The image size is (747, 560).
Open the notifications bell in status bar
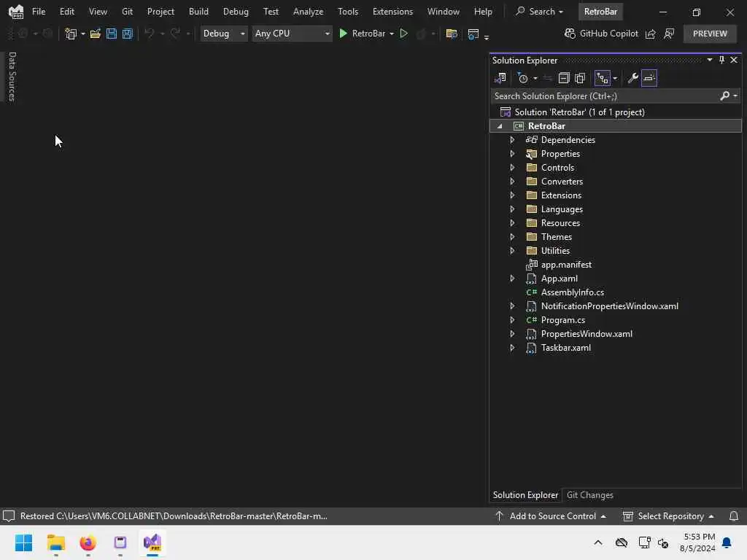coord(734,516)
